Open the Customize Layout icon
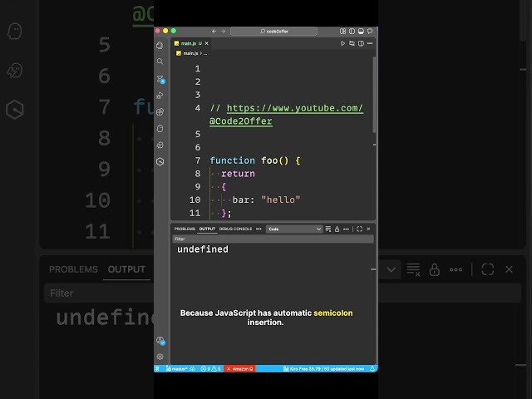The width and height of the screenshot is (532, 399). pos(343,32)
